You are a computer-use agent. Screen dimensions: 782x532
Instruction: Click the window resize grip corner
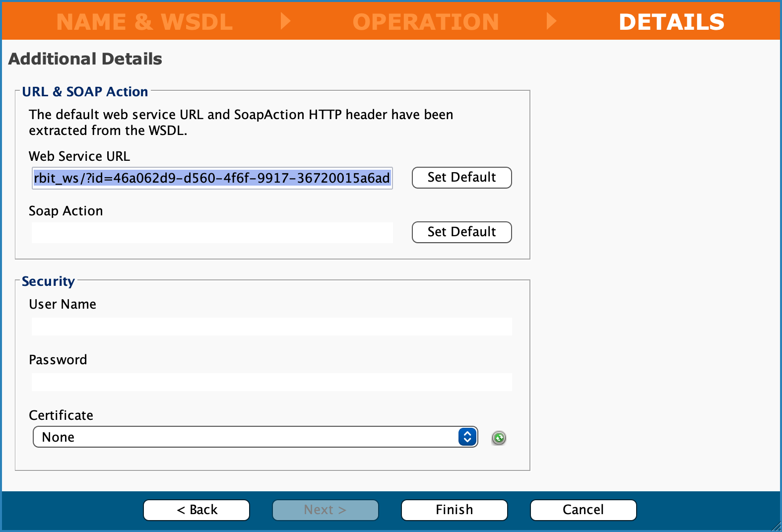(776, 526)
